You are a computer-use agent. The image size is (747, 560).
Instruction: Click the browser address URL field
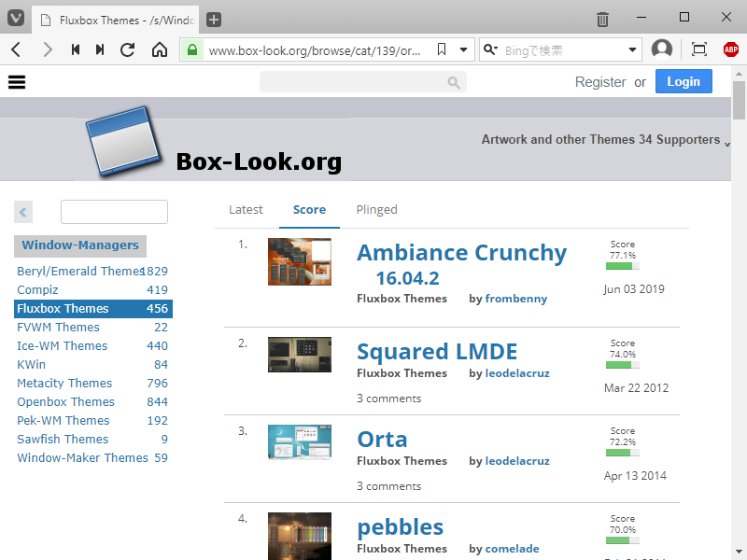[x=315, y=50]
